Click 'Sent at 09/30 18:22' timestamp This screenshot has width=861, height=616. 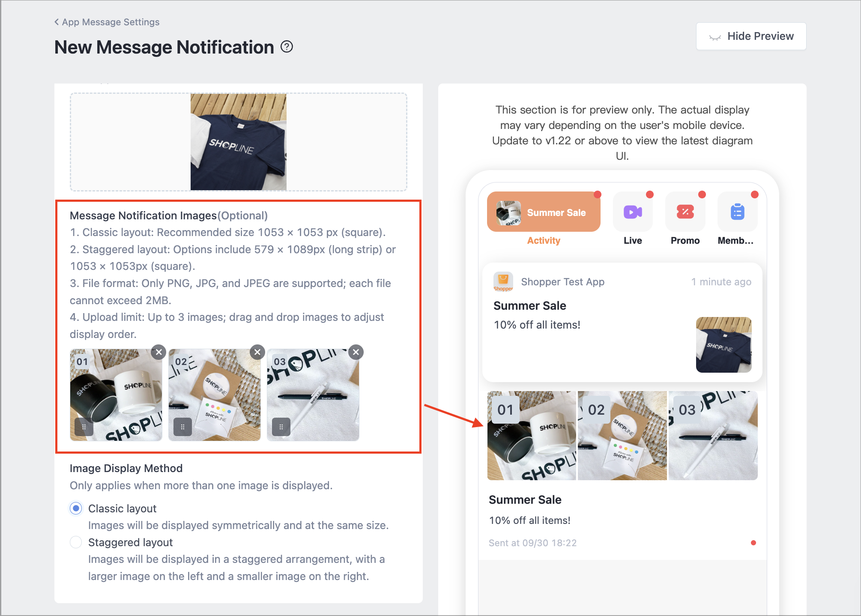click(x=532, y=543)
